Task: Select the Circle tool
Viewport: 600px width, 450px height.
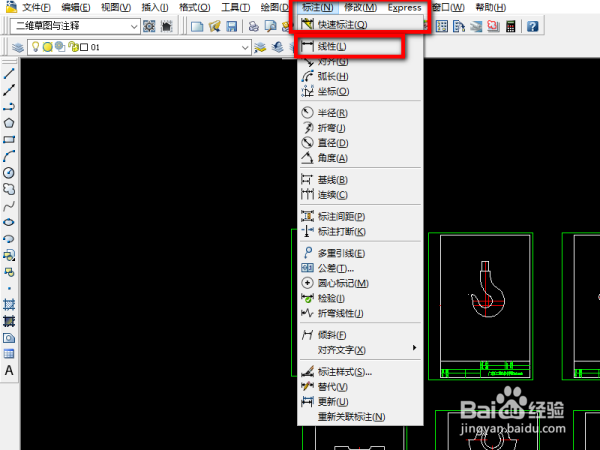Action: (9, 173)
